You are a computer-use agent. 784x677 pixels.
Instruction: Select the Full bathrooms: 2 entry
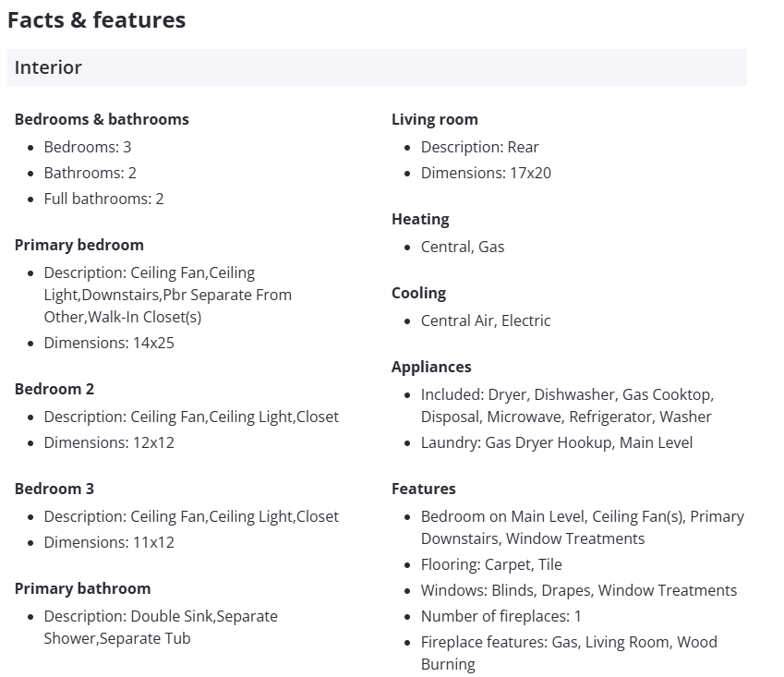click(x=103, y=199)
